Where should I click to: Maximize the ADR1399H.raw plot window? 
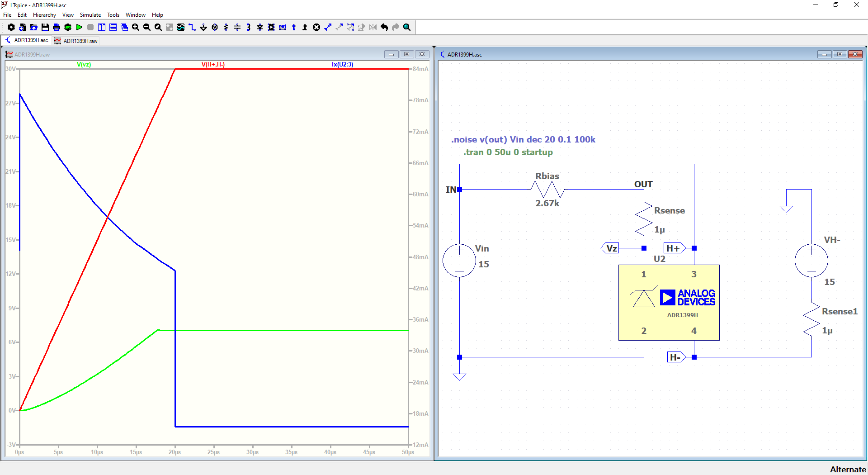point(406,54)
